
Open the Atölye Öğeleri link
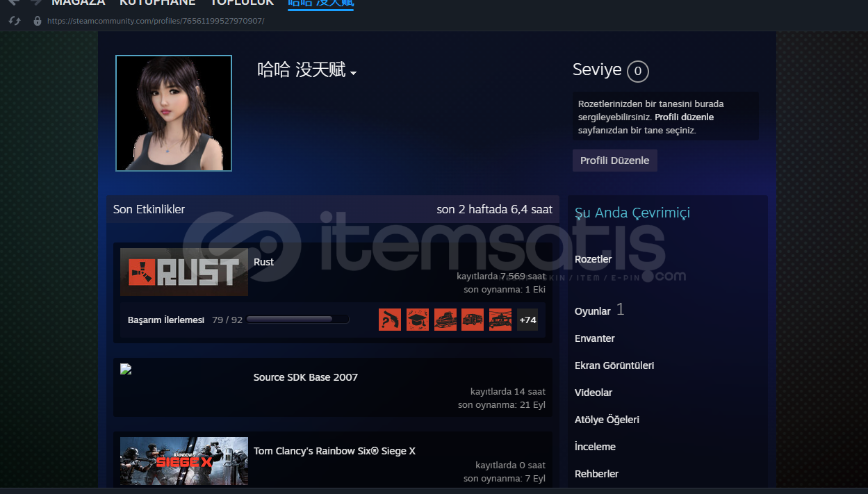click(x=607, y=420)
